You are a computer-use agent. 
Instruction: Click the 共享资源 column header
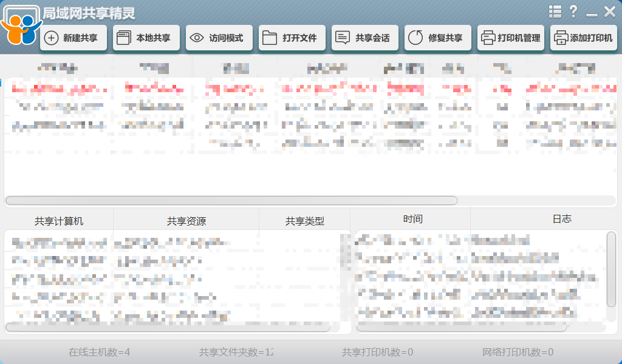[186, 221]
